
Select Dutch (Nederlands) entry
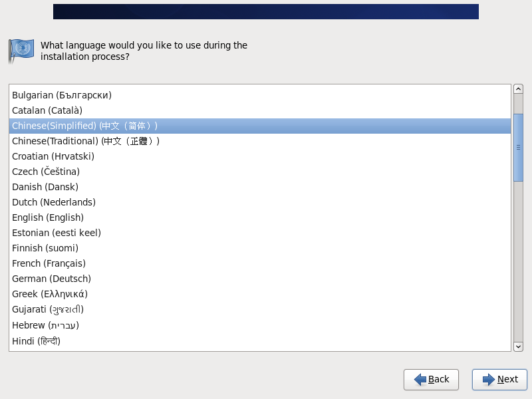[x=260, y=202]
